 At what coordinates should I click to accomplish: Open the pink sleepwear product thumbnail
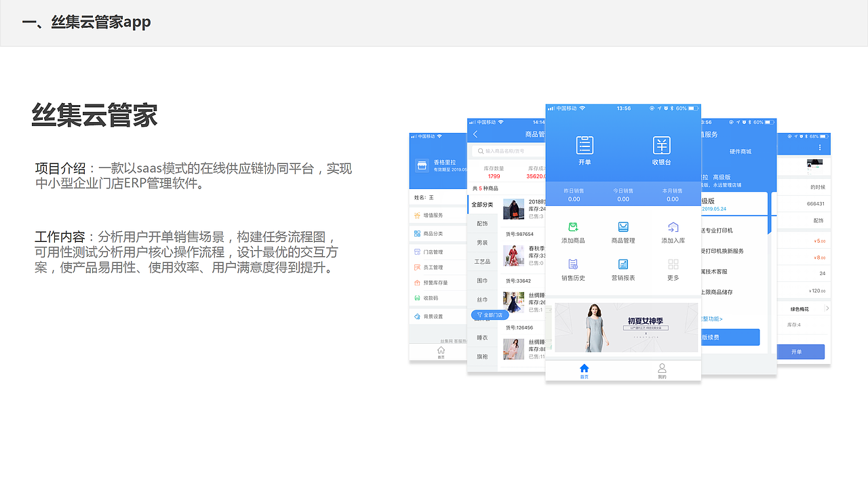[x=513, y=349]
